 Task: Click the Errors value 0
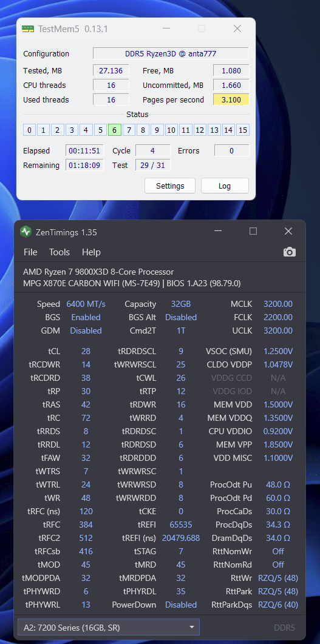tap(231, 151)
